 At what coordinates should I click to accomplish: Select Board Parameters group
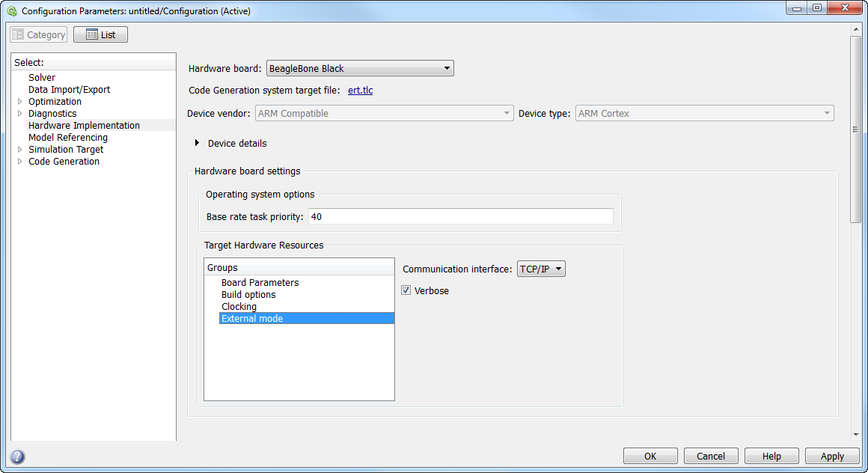click(260, 283)
